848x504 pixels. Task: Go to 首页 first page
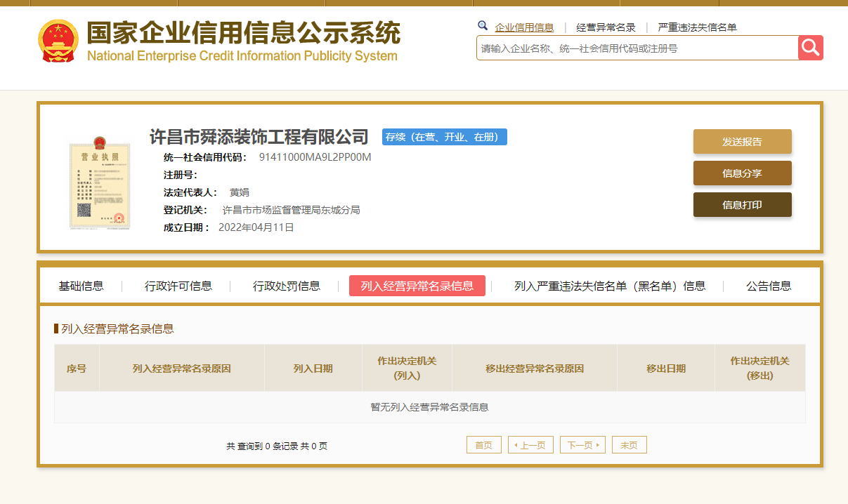(x=484, y=445)
